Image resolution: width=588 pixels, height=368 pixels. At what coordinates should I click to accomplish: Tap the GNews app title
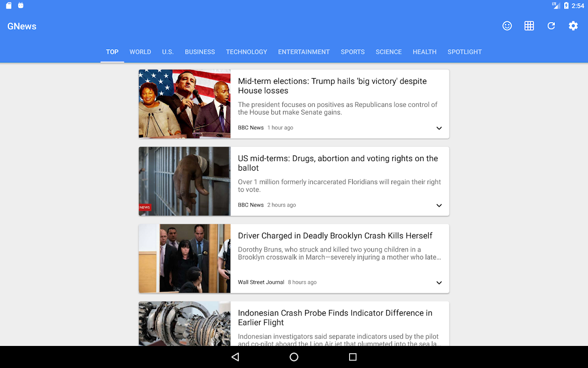click(x=22, y=26)
